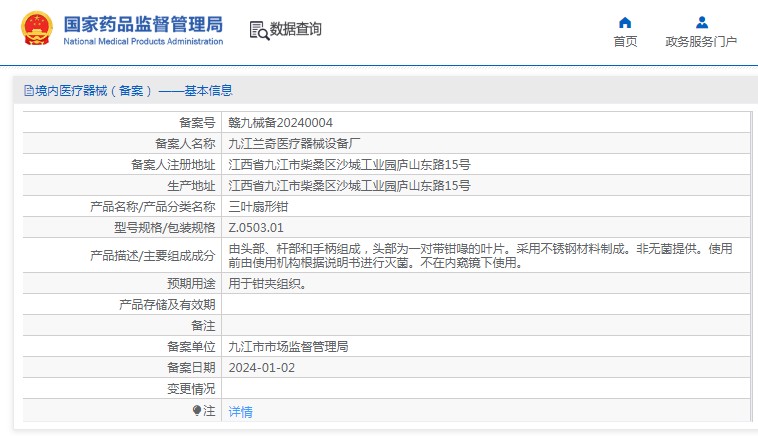Click the 生产地址 address value
Image resolution: width=758 pixels, height=436 pixels.
pos(350,186)
